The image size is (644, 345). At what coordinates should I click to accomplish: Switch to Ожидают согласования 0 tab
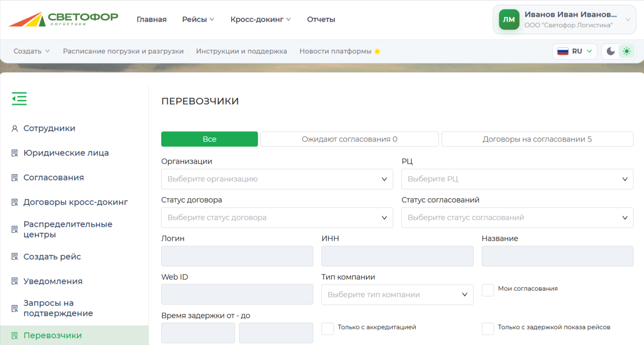click(349, 139)
